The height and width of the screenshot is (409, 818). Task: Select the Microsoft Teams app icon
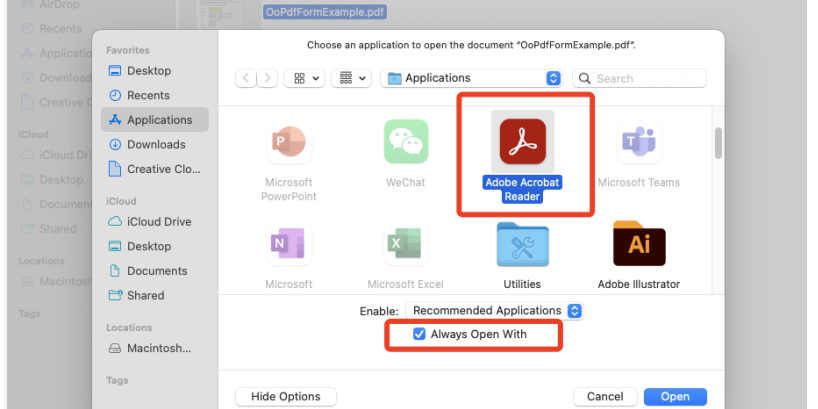(639, 141)
